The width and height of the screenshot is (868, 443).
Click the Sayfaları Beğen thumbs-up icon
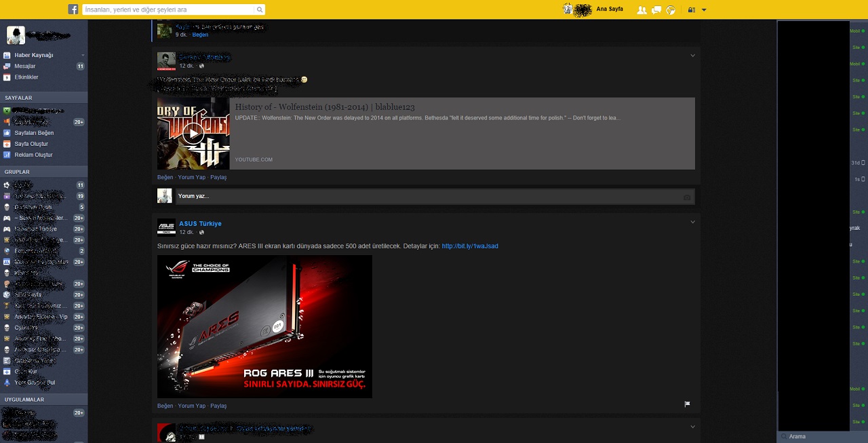click(x=7, y=133)
